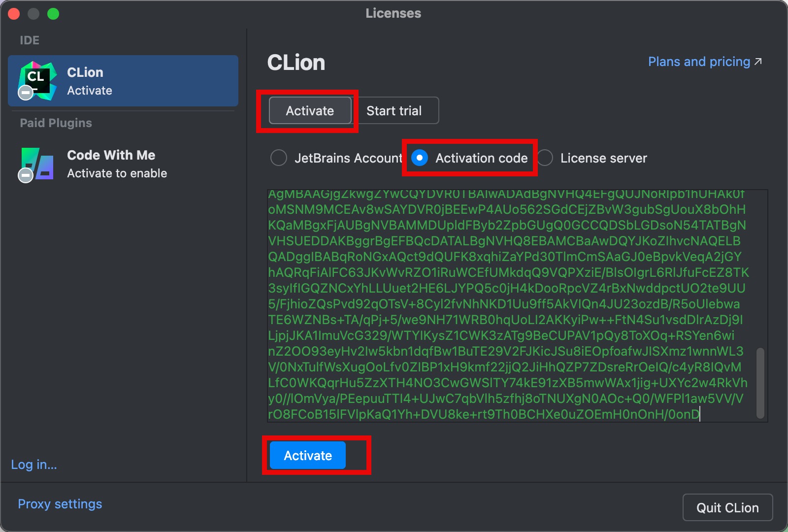
Task: Click the red close window button
Action: point(14,14)
